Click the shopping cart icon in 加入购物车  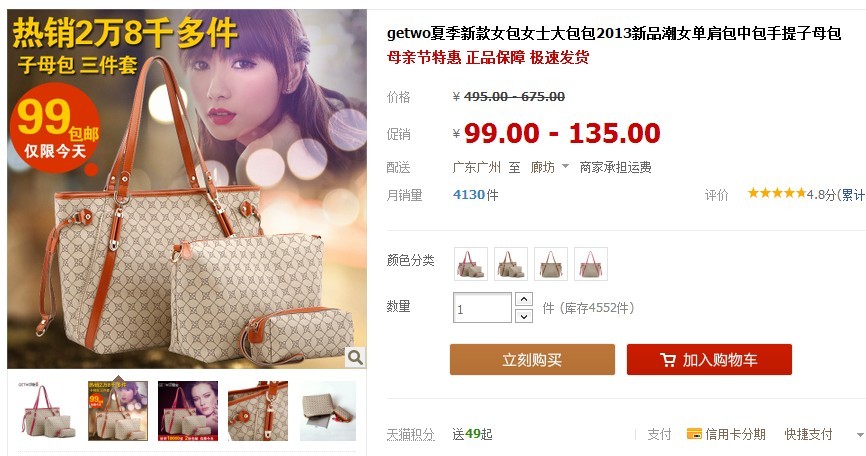point(668,360)
